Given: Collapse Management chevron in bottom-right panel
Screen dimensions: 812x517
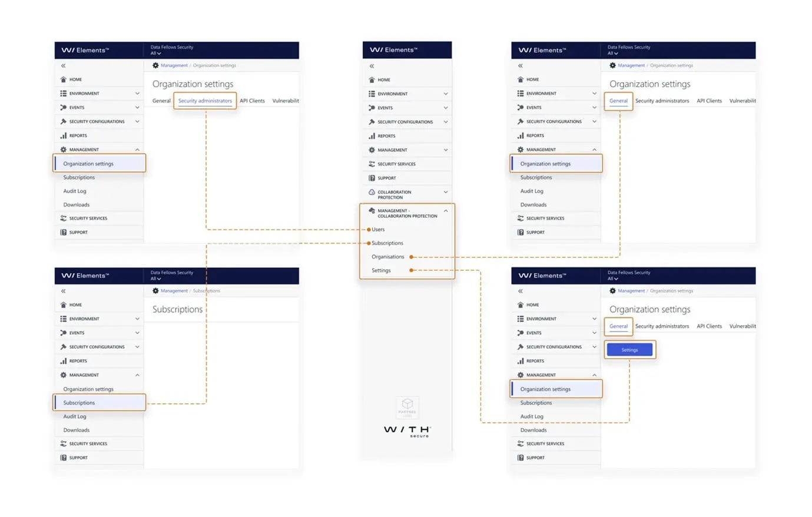Looking at the screenshot, I should (x=594, y=375).
